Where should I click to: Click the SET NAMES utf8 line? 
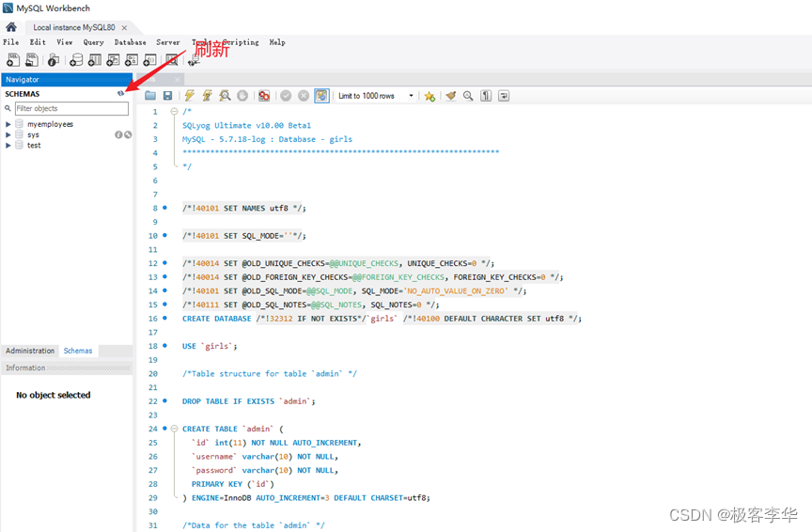point(244,209)
